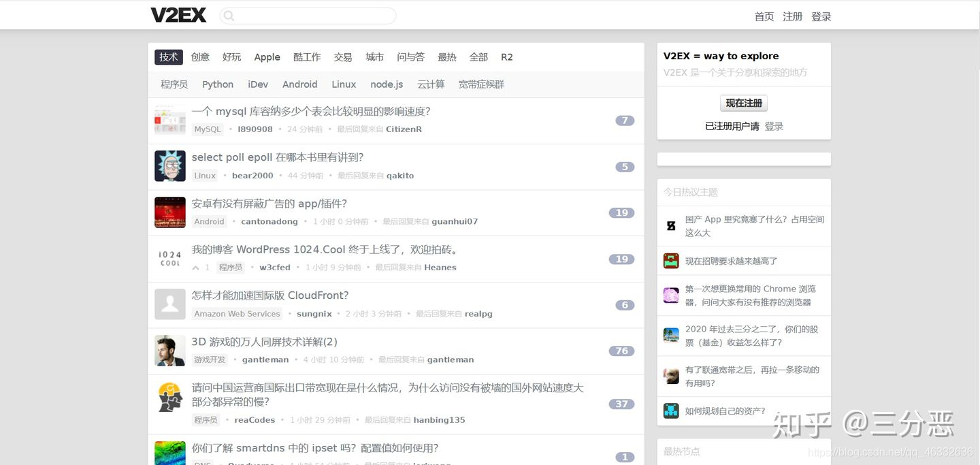
Task: Open topic 一个 mysql 库容纳多少个表
Action: [x=311, y=112]
